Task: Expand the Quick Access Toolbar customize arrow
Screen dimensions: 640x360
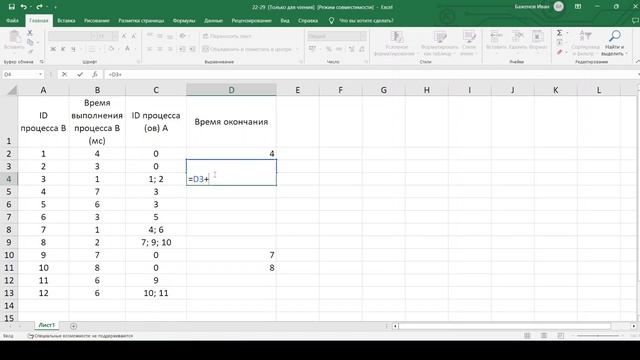Action: (55, 7)
